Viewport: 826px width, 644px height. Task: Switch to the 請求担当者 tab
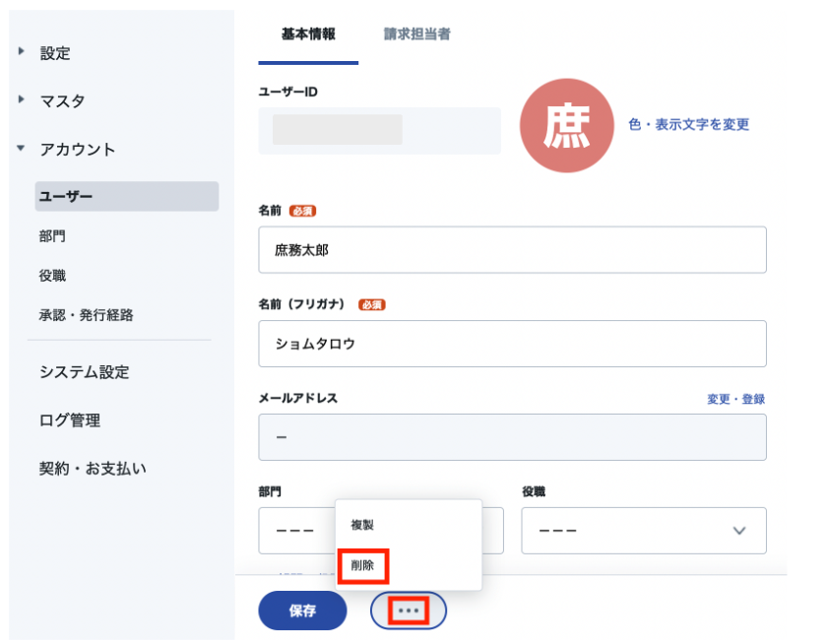click(x=416, y=34)
